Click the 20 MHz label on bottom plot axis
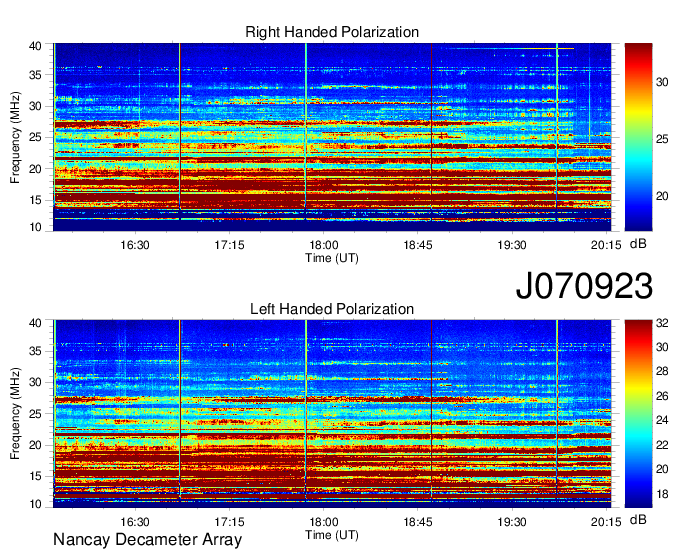The image size is (680, 552). (35, 445)
